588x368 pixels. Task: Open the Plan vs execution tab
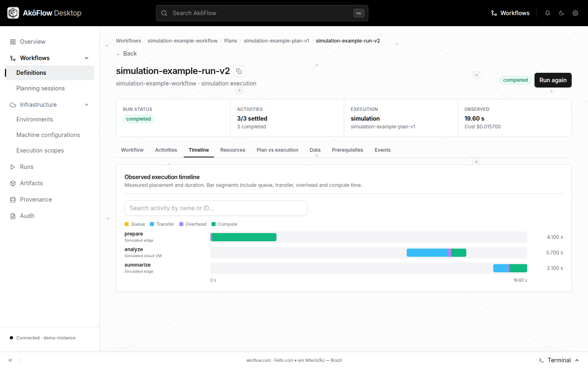click(x=278, y=150)
